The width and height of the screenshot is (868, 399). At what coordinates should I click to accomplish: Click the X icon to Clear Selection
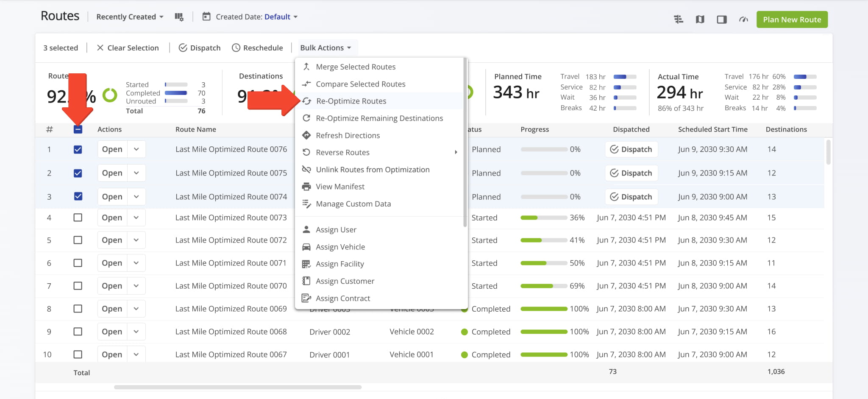tap(100, 48)
